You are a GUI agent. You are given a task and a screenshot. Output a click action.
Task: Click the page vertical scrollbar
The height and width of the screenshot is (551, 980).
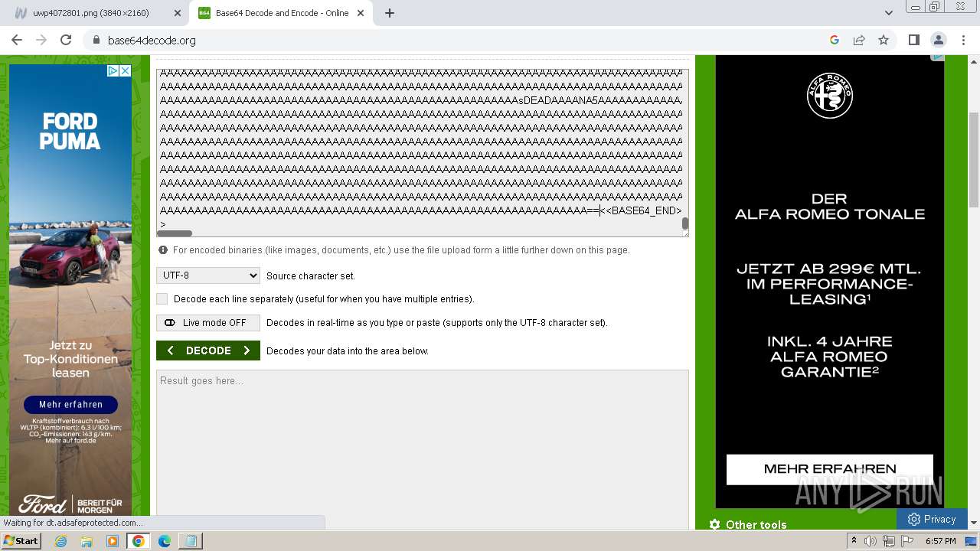pos(974,159)
